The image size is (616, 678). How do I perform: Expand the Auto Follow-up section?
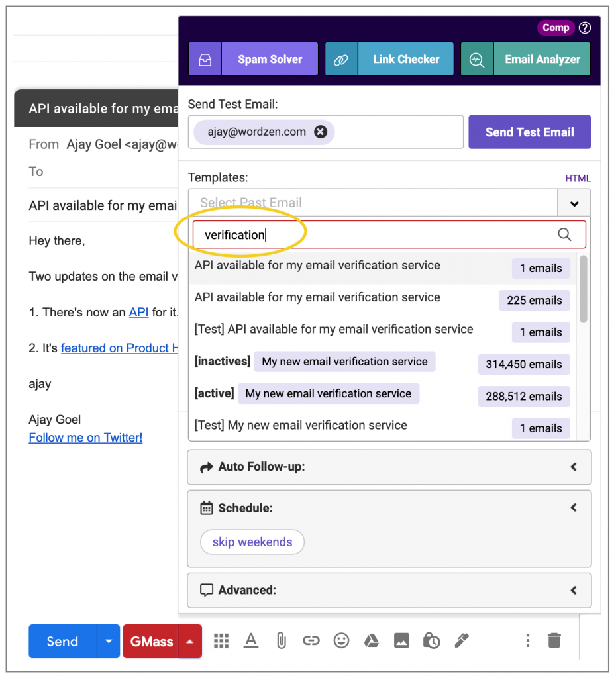(574, 467)
